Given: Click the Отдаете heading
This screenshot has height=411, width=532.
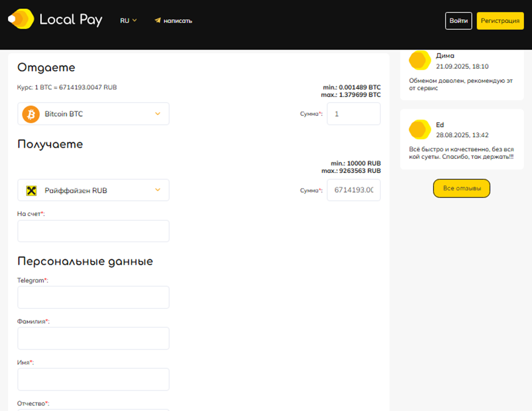Looking at the screenshot, I should click(46, 68).
